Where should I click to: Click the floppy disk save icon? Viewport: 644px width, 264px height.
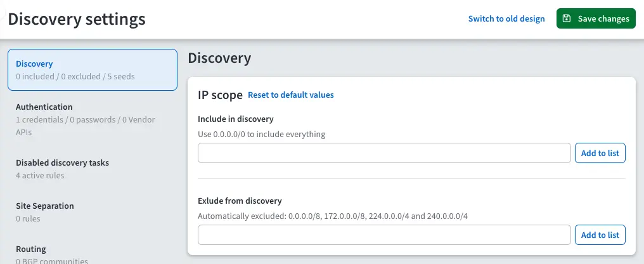567,19
